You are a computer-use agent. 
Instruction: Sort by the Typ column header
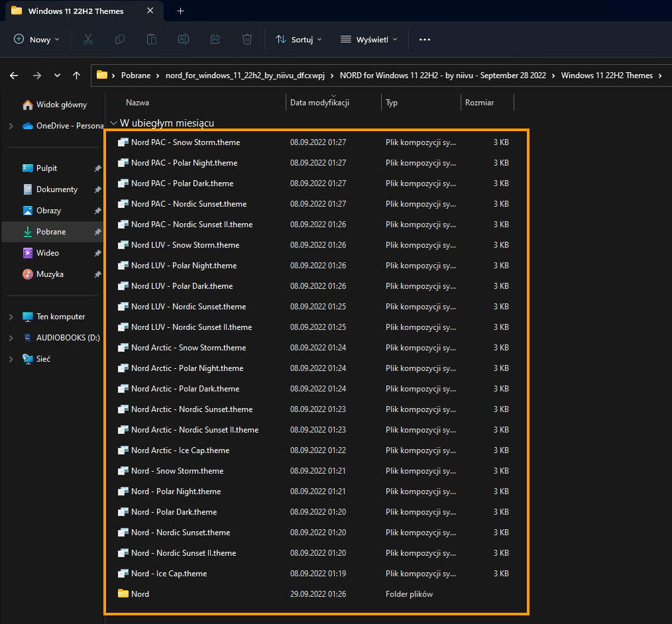coord(392,103)
